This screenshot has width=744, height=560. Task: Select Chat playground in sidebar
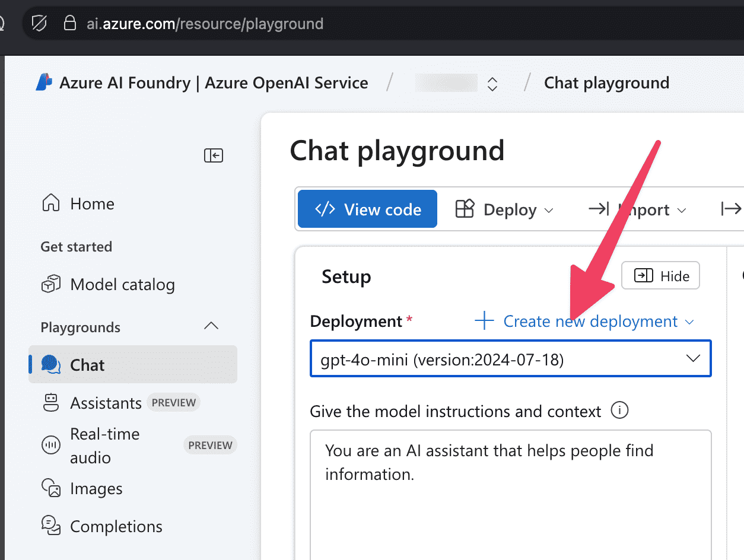133,364
